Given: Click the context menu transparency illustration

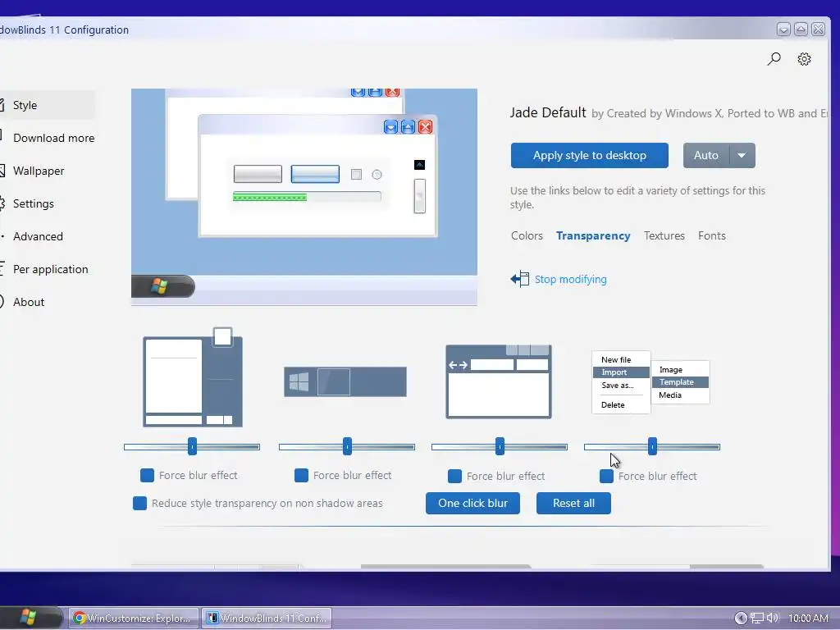Looking at the screenshot, I should [x=651, y=382].
